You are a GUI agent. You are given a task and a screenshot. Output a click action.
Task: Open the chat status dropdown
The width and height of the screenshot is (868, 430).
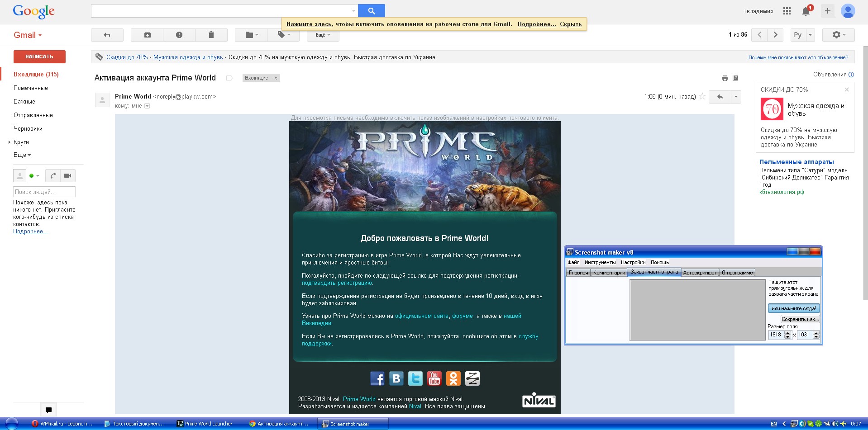click(x=34, y=175)
